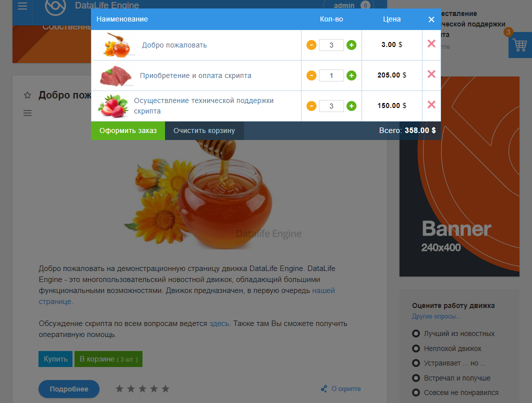532x403 pixels.
Task: Close the cart popup with white X
Action: point(431,19)
